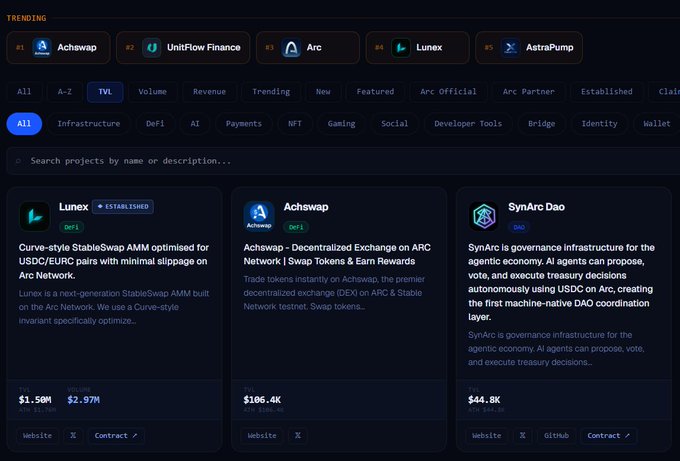Filter by Bridge category
This screenshot has height=461, width=680.
click(x=541, y=124)
